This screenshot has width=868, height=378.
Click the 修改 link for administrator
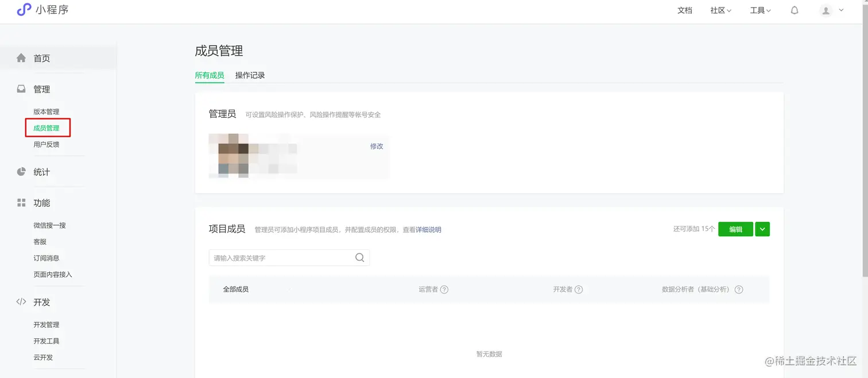377,146
